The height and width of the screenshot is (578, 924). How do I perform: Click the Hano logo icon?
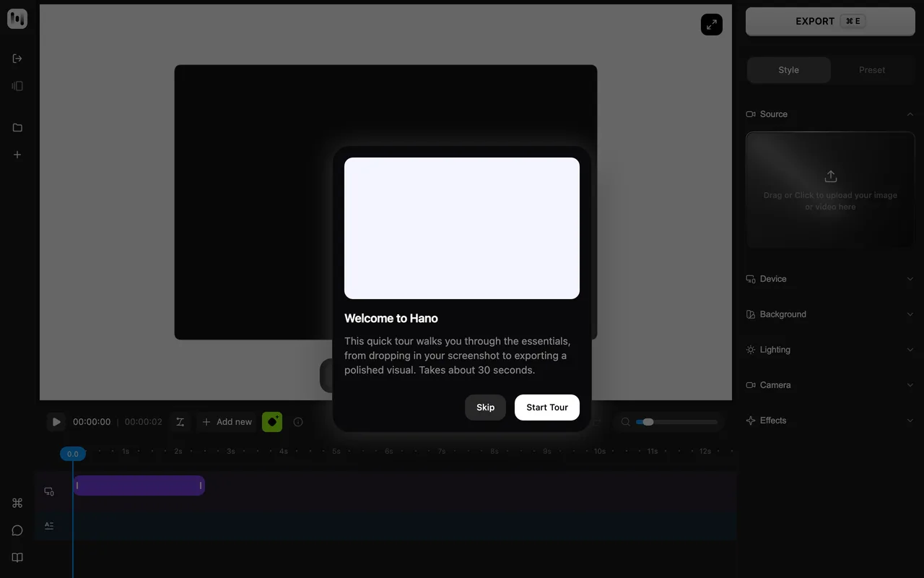tap(17, 19)
